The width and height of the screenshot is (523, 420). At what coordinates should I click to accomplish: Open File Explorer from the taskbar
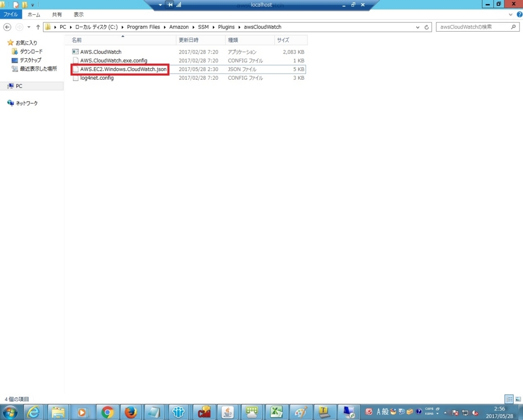(x=58, y=413)
